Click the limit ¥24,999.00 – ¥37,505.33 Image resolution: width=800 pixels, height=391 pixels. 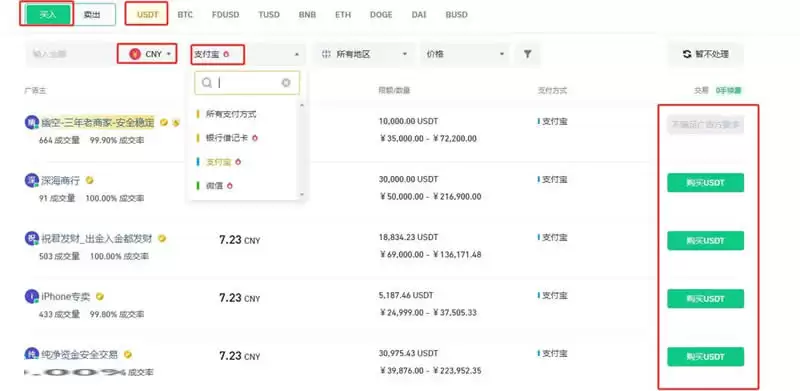428,312
